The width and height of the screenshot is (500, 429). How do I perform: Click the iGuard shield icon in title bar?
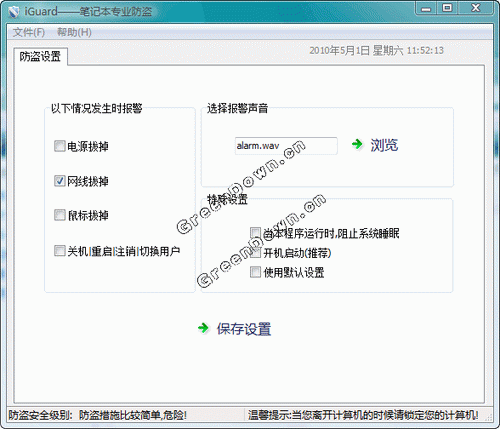14,12
